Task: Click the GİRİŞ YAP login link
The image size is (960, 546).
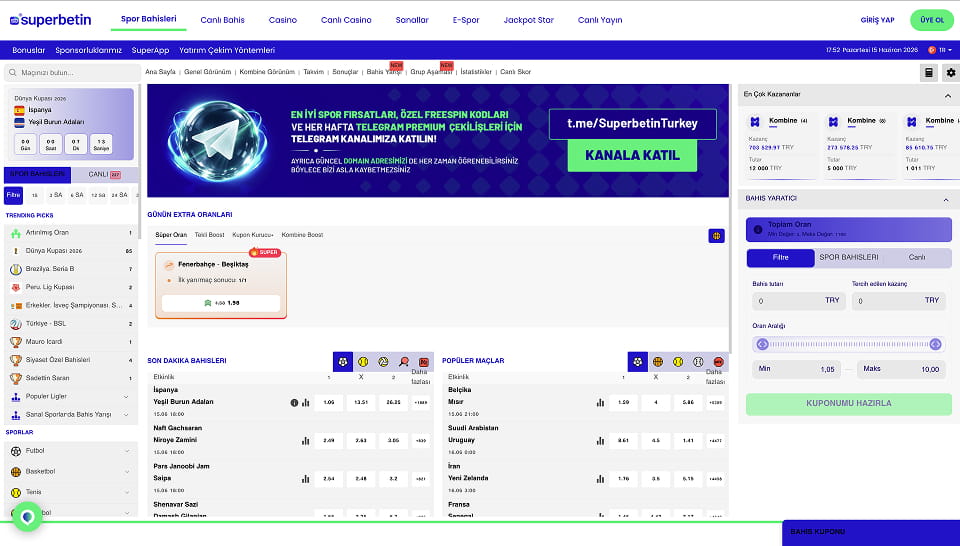Action: [x=877, y=20]
